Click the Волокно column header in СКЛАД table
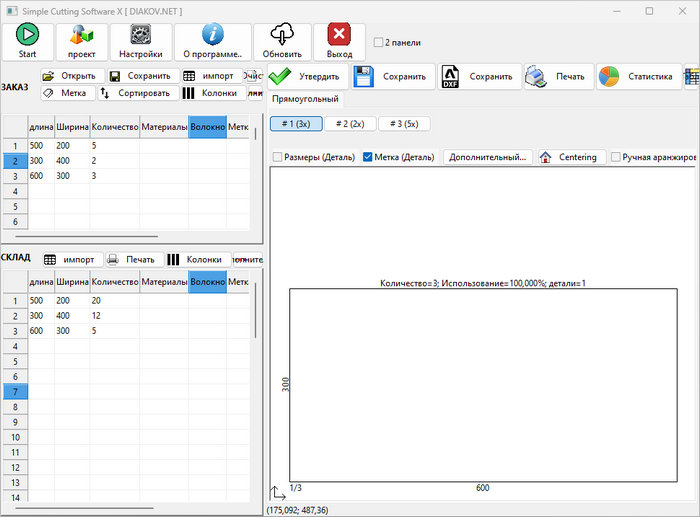Viewport: 700px width, 517px height. tap(208, 282)
